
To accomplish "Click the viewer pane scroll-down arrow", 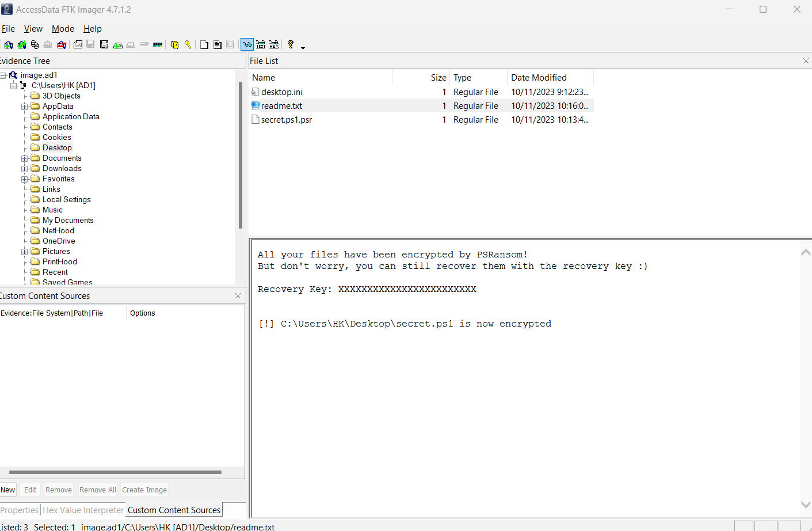I will coord(806,505).
